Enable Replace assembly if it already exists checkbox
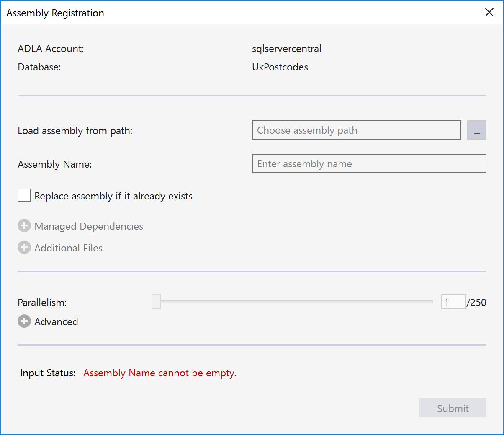 (24, 196)
